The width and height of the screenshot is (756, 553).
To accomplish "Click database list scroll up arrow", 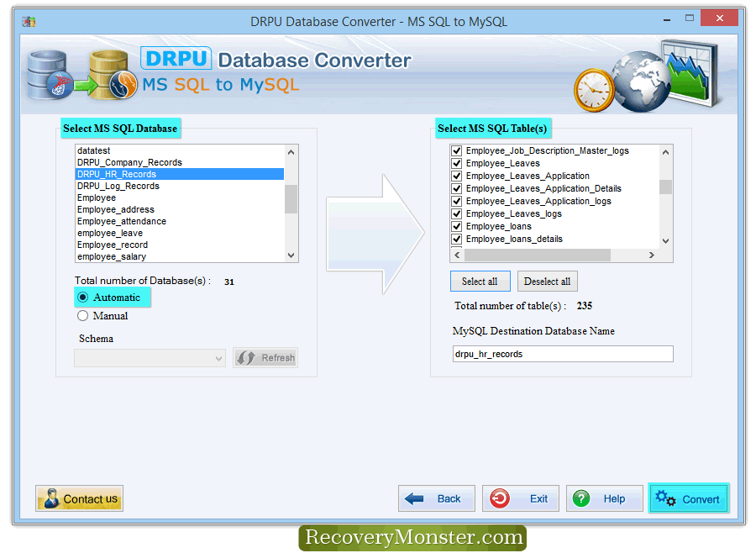I will click(291, 152).
